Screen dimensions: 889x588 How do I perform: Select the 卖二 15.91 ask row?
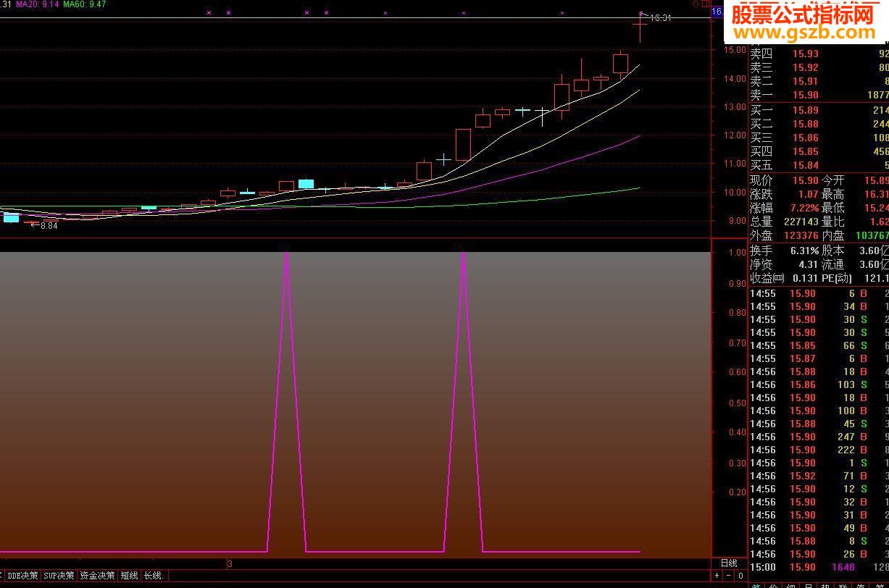pyautogui.click(x=819, y=81)
